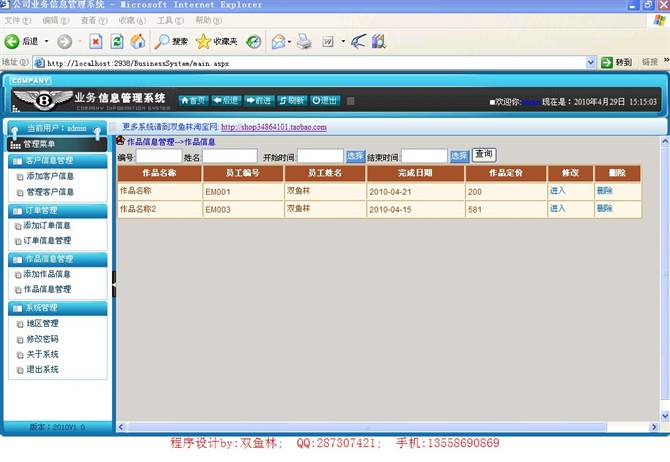Open Favorites (收藏夹) star icon
670x462 pixels.
216,41
